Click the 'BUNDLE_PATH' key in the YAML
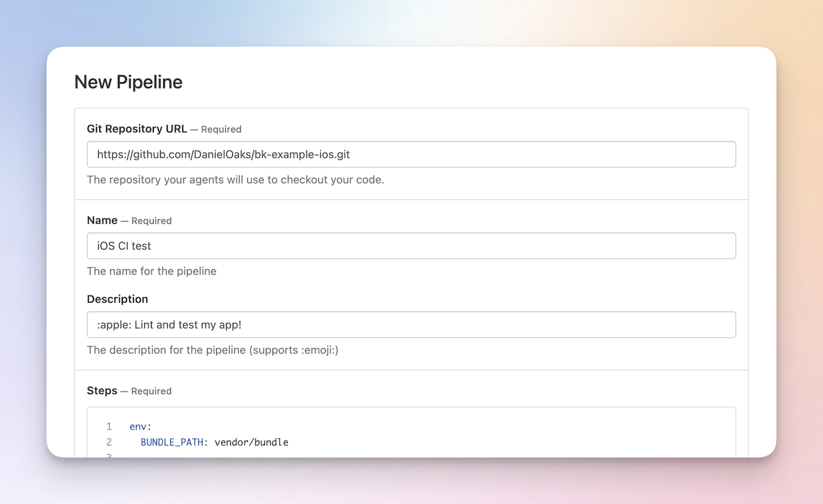 tap(171, 442)
